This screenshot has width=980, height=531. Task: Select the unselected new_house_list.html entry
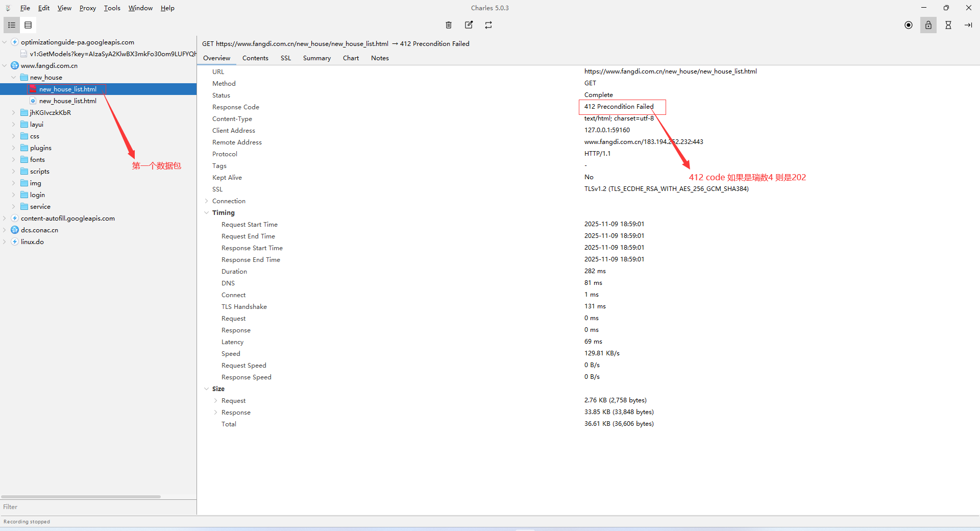67,101
